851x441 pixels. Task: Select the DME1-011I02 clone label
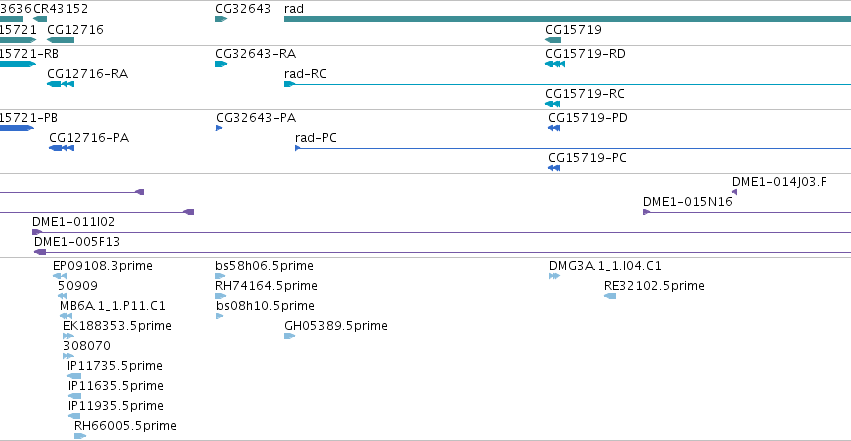73,222
